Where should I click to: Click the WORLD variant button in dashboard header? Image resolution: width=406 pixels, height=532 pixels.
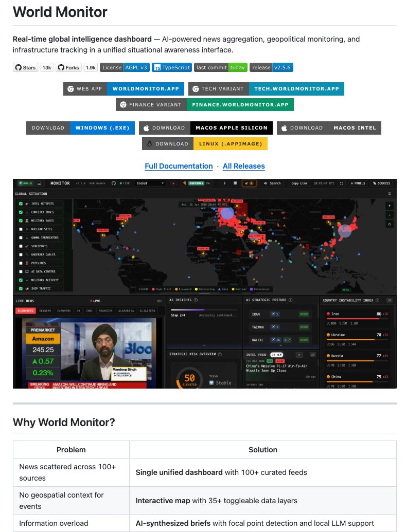click(x=26, y=183)
